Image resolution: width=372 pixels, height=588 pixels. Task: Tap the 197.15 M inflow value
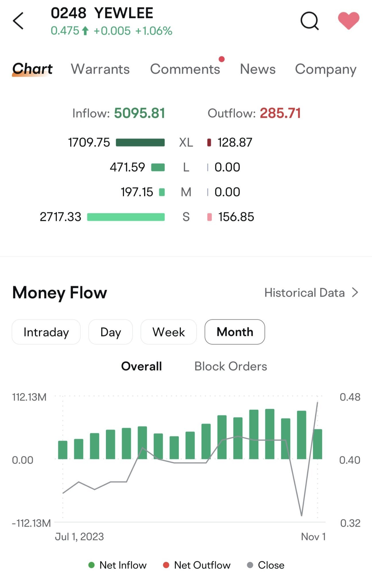point(137,192)
